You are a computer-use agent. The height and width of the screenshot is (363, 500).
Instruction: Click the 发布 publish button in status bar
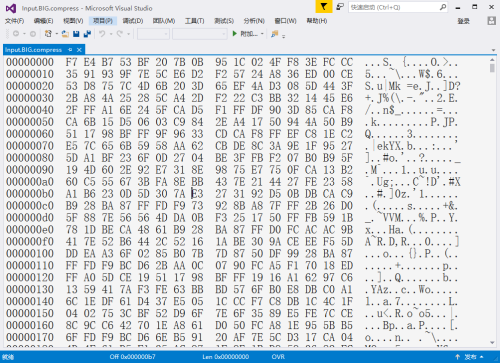coord(471,357)
